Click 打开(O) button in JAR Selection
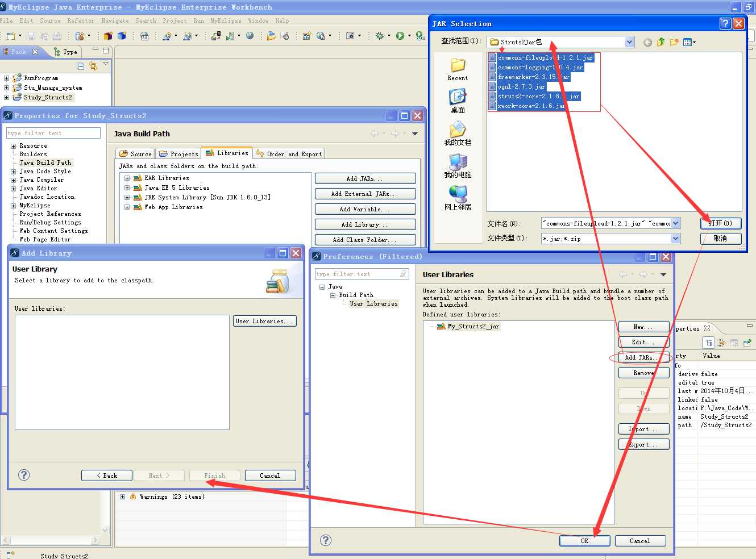 pyautogui.click(x=720, y=223)
